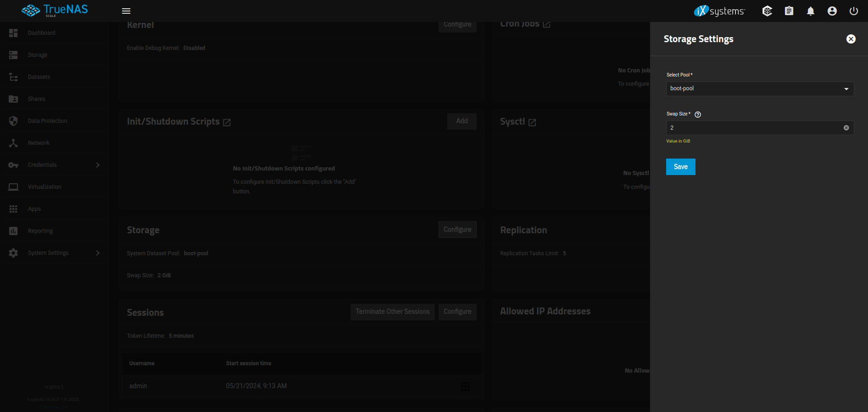Navigate to Data Protection page
The image size is (868, 412).
(47, 121)
